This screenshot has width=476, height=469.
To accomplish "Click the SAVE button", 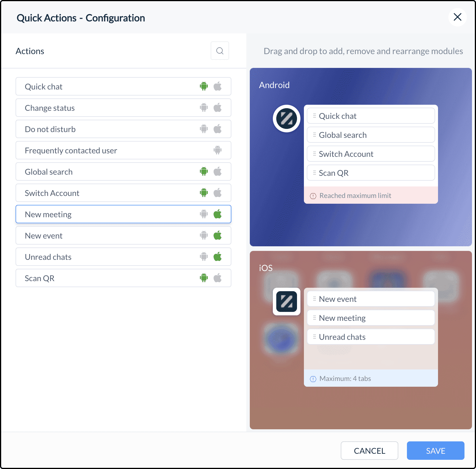I will (436, 451).
